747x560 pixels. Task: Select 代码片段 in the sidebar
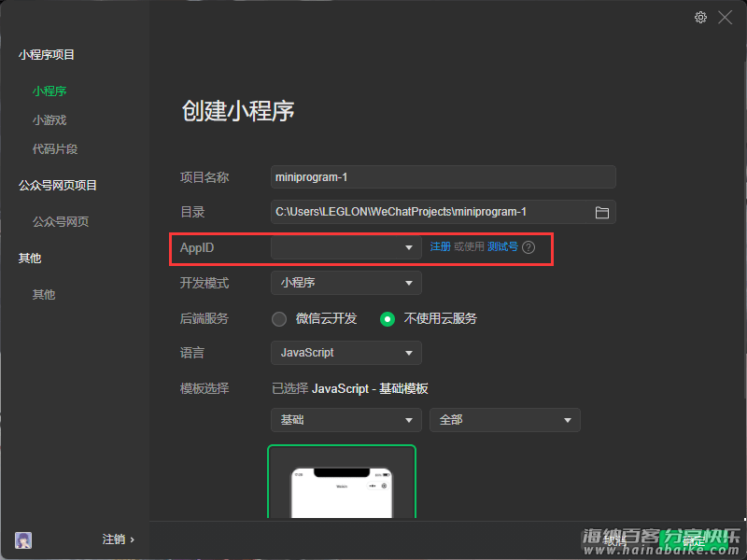point(55,149)
